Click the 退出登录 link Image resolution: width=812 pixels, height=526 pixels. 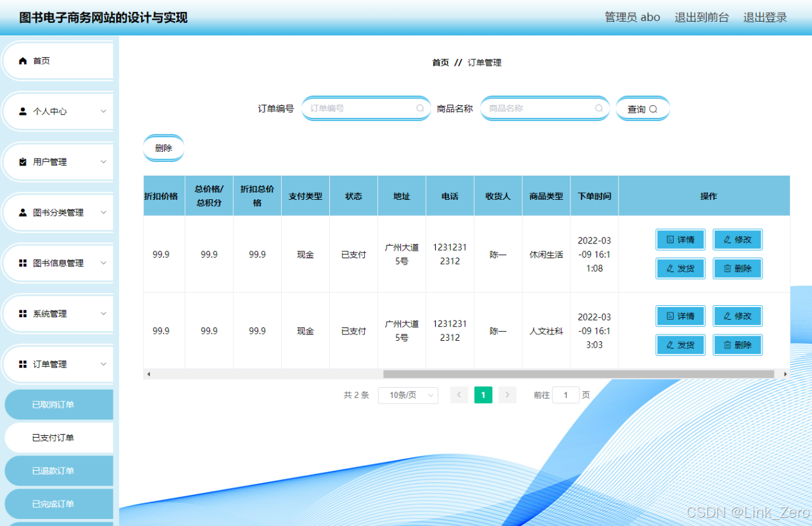764,17
